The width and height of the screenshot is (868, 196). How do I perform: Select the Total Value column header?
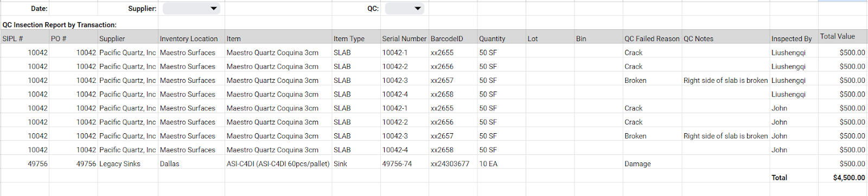click(843, 36)
